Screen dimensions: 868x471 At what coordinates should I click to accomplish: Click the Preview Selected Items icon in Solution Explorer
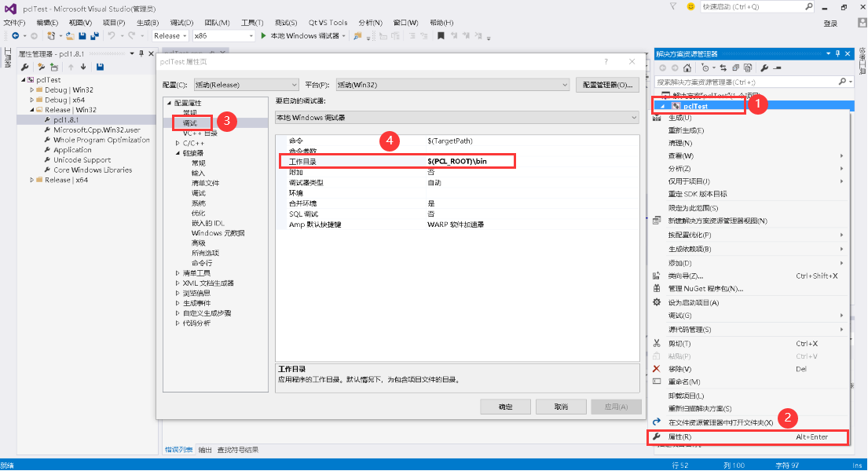[777, 68]
